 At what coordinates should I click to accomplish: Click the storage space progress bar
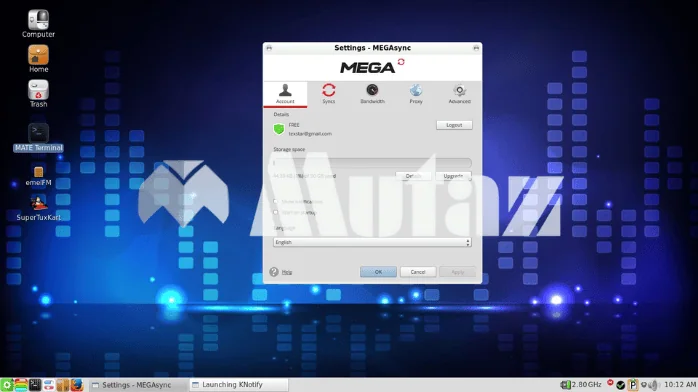372,163
